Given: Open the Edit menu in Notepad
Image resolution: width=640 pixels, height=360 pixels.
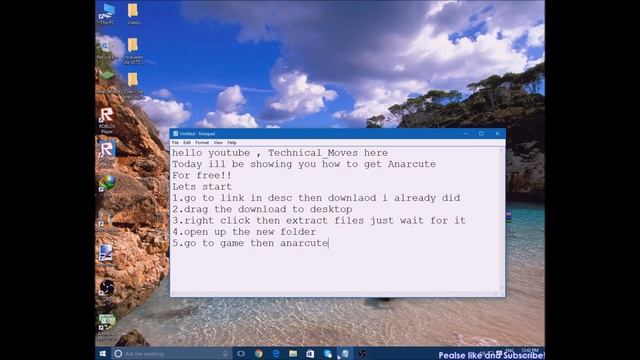Looking at the screenshot, I should (x=187, y=142).
